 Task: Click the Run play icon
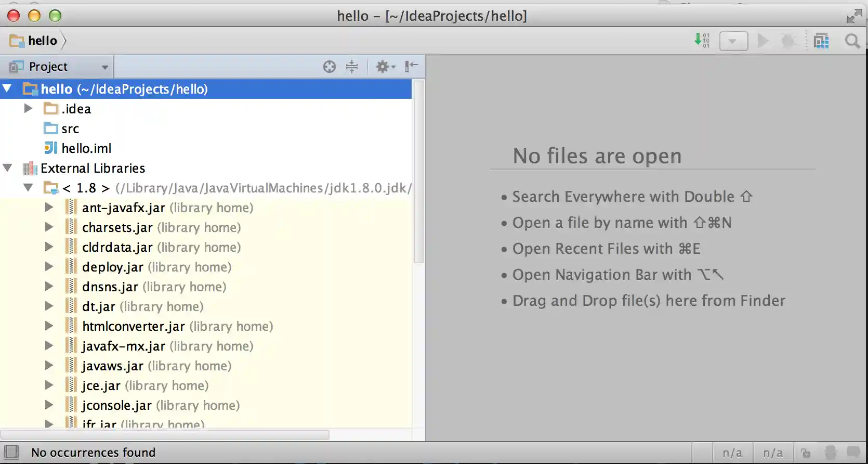(763, 41)
